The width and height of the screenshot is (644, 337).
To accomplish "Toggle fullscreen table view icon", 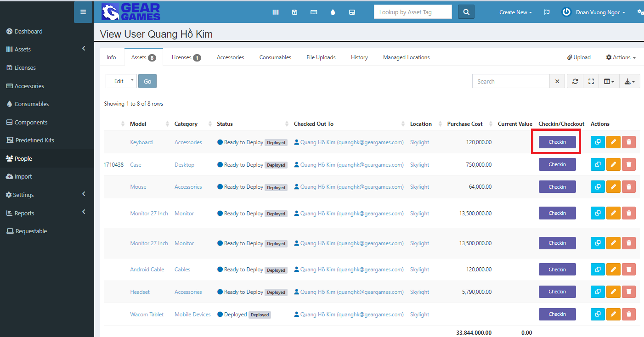I will [591, 81].
